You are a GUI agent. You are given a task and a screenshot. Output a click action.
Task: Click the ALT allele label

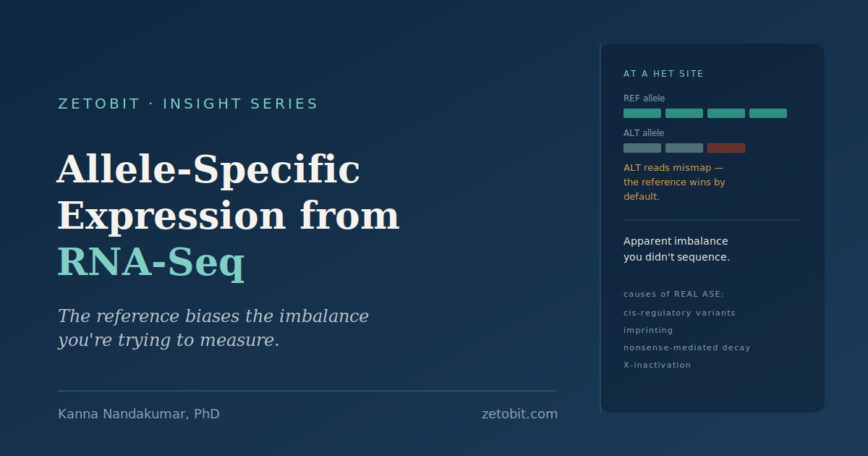click(x=644, y=133)
